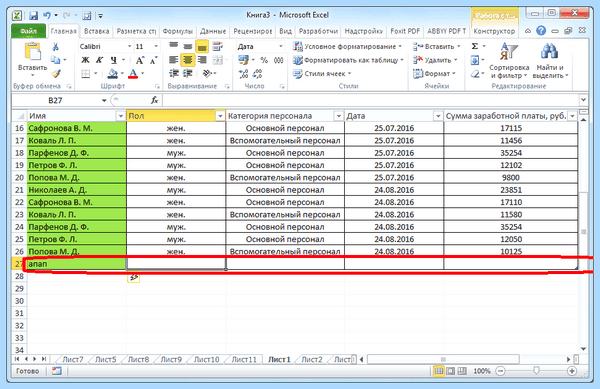Click the wrap text icon

[218, 46]
